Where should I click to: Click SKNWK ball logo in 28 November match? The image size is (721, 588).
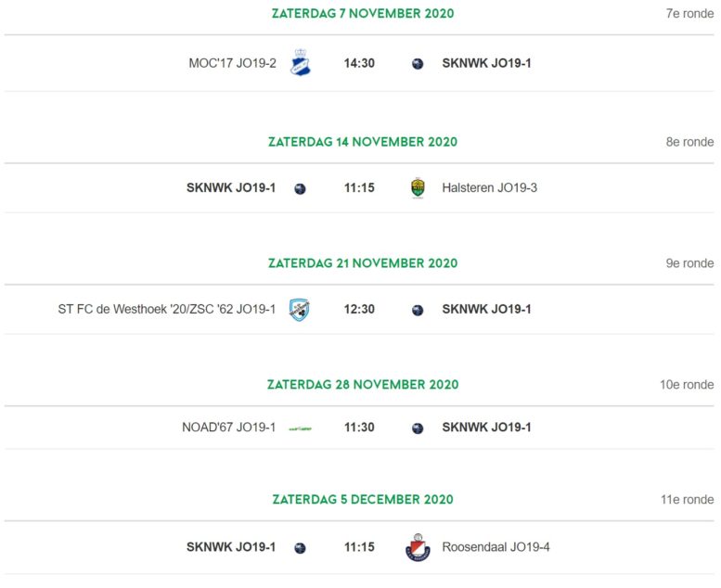(x=418, y=428)
